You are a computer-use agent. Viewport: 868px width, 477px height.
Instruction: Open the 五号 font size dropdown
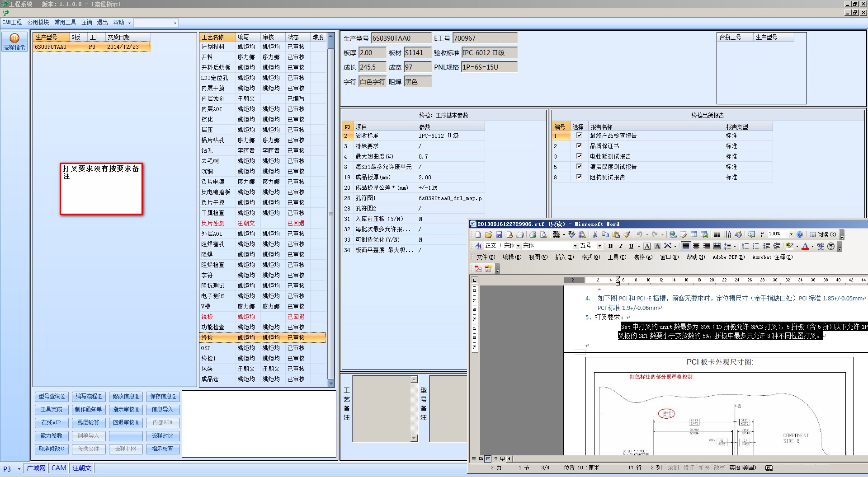[599, 246]
